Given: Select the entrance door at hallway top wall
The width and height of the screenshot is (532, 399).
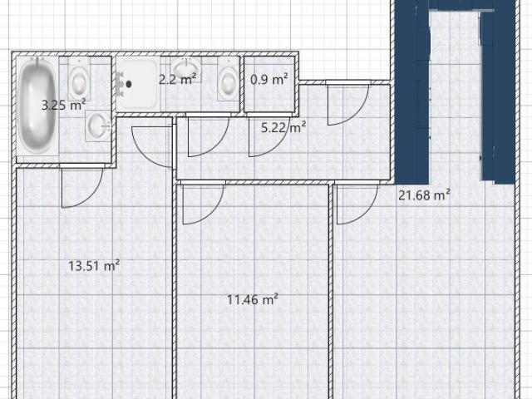Looking at the screenshot, I should tap(348, 103).
